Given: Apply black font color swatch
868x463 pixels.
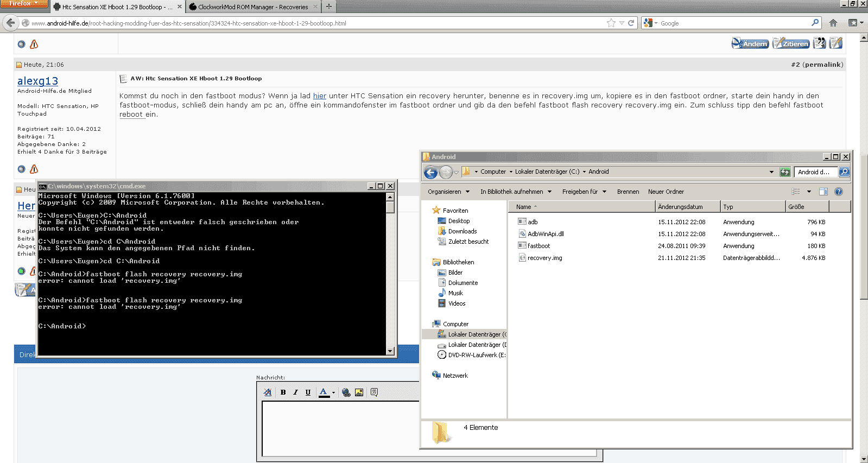Looking at the screenshot, I should [x=324, y=392].
